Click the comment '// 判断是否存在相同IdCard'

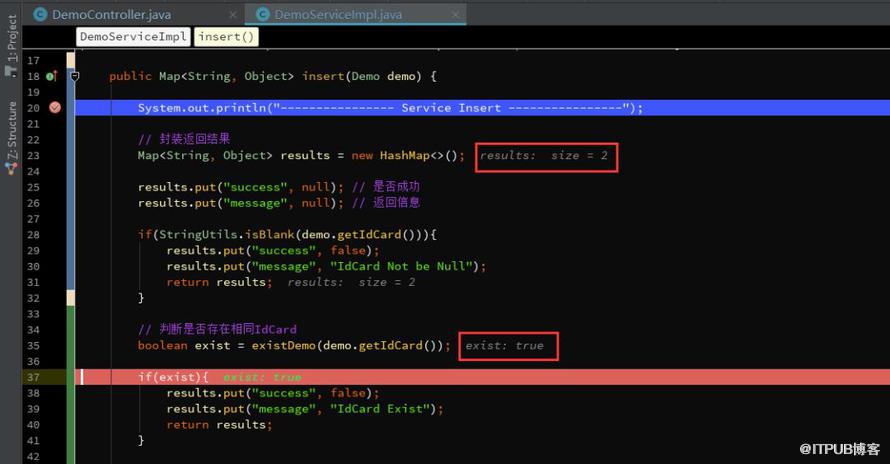click(217, 329)
